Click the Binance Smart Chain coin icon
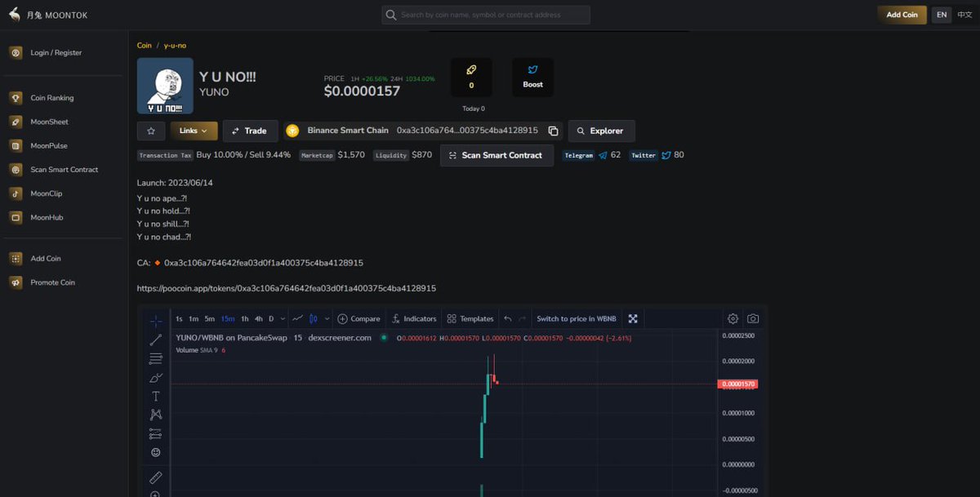 pos(292,131)
